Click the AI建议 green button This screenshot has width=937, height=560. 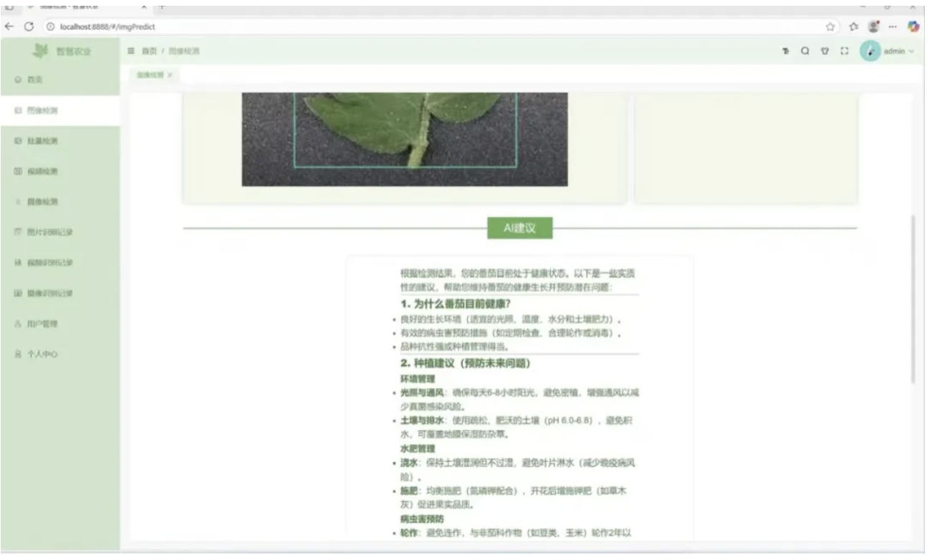point(520,228)
